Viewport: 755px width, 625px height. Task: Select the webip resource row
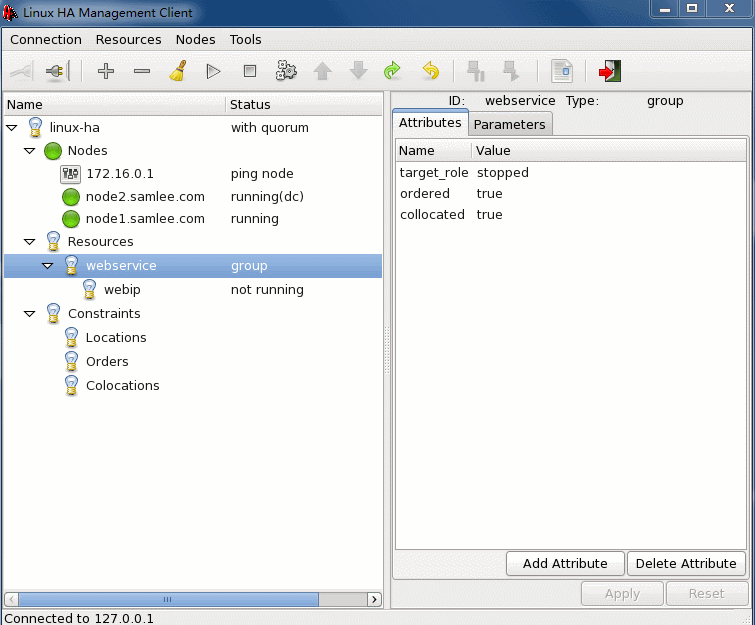(x=193, y=289)
